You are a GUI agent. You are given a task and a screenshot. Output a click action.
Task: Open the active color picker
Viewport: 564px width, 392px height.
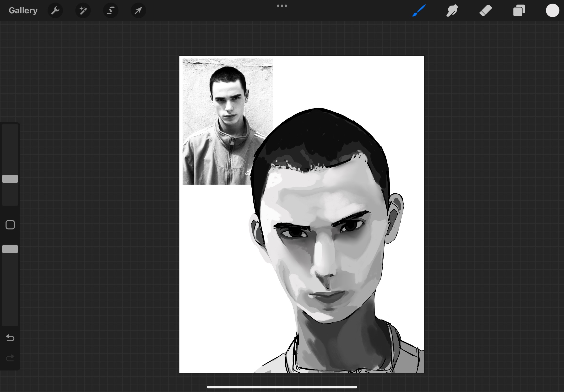[x=553, y=11]
